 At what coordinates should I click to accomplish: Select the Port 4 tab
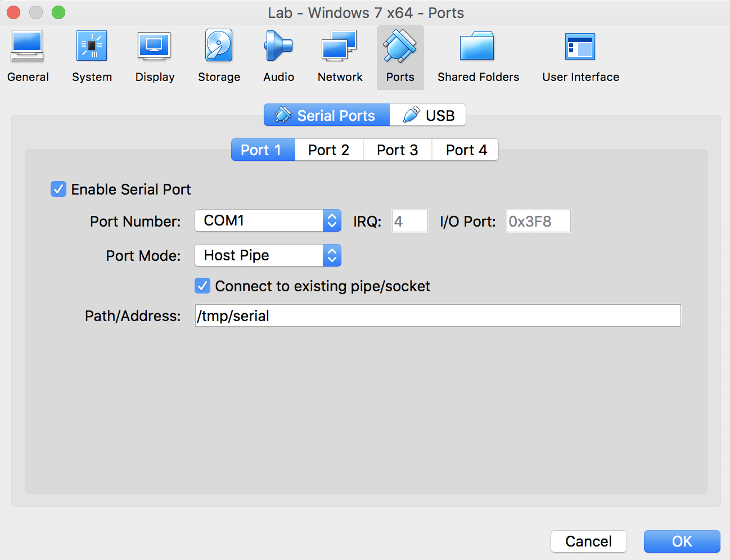[x=466, y=150]
